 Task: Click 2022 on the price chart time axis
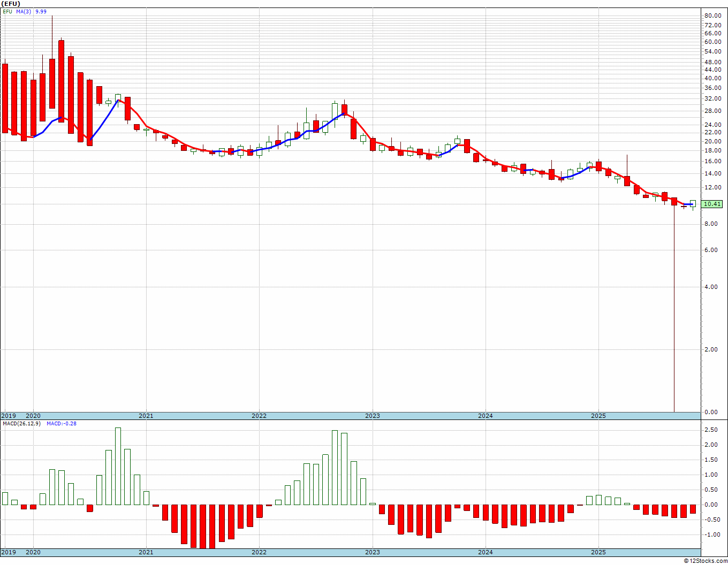[259, 416]
